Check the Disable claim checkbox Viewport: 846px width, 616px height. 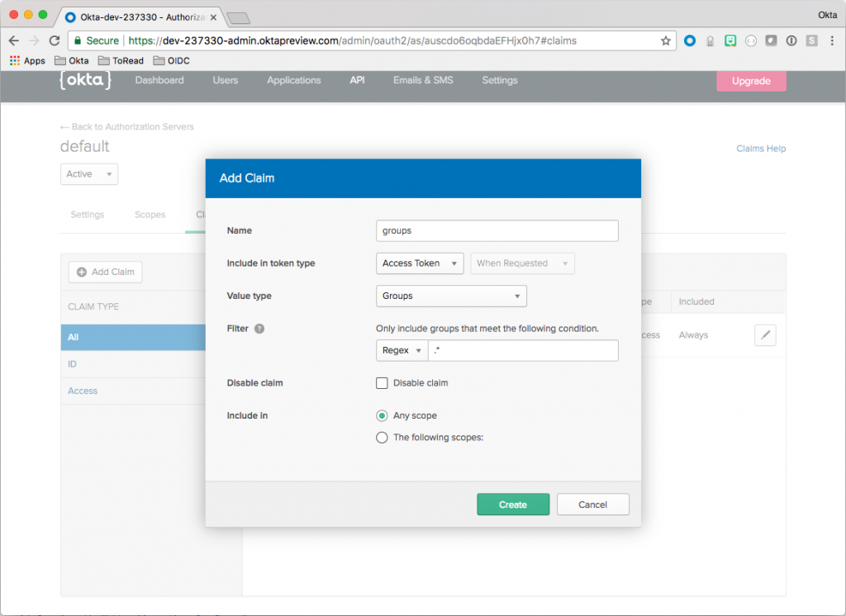coord(382,383)
